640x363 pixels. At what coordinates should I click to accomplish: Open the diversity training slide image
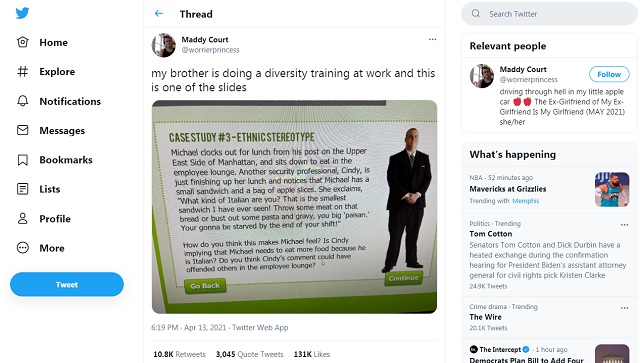294,207
